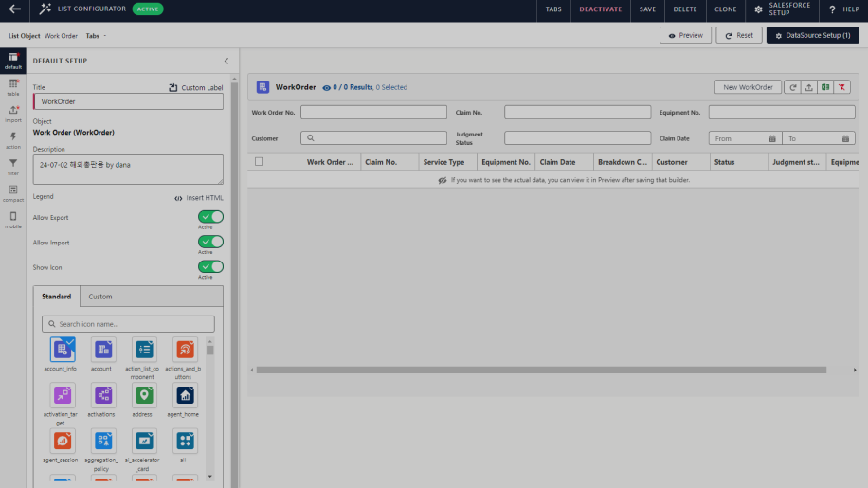
Task: Select the action lightning bolt icon
Action: tap(13, 140)
